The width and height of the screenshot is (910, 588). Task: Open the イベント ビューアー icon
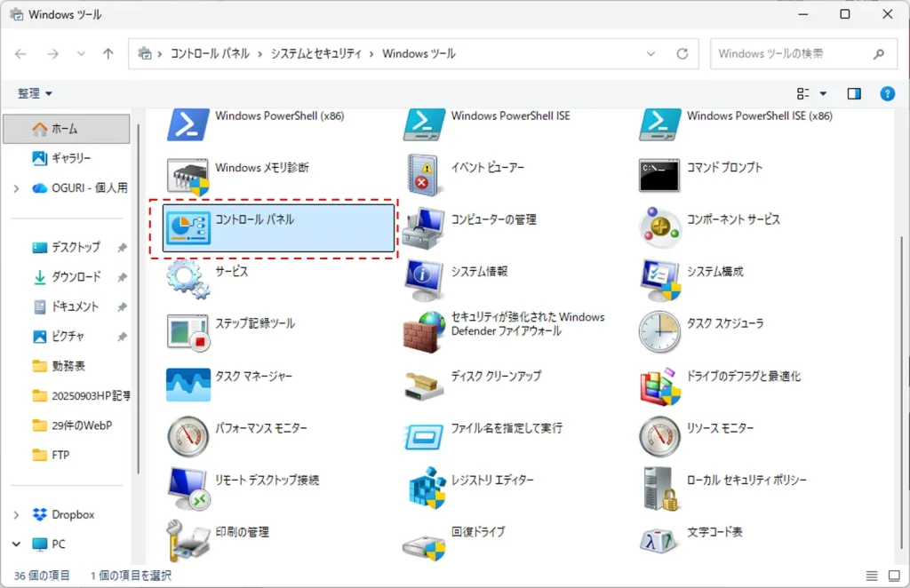423,176
